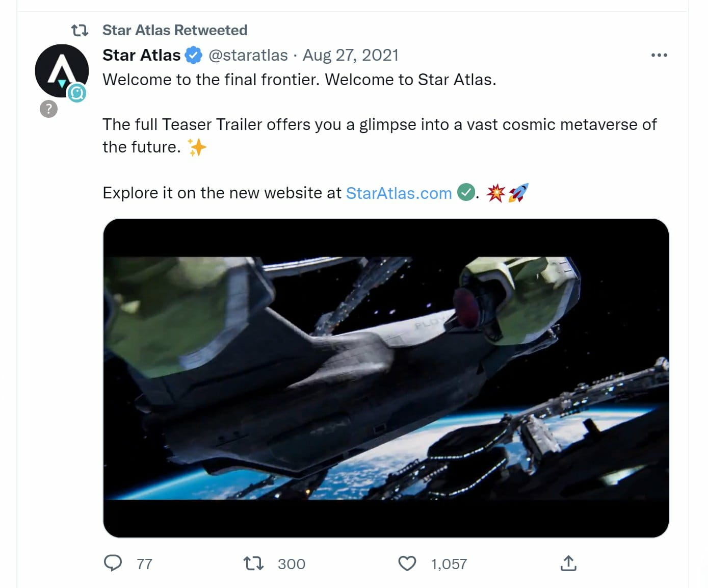Image resolution: width=708 pixels, height=588 pixels.
Task: Click the blue verified badge beside Star Atlas
Action: click(194, 55)
